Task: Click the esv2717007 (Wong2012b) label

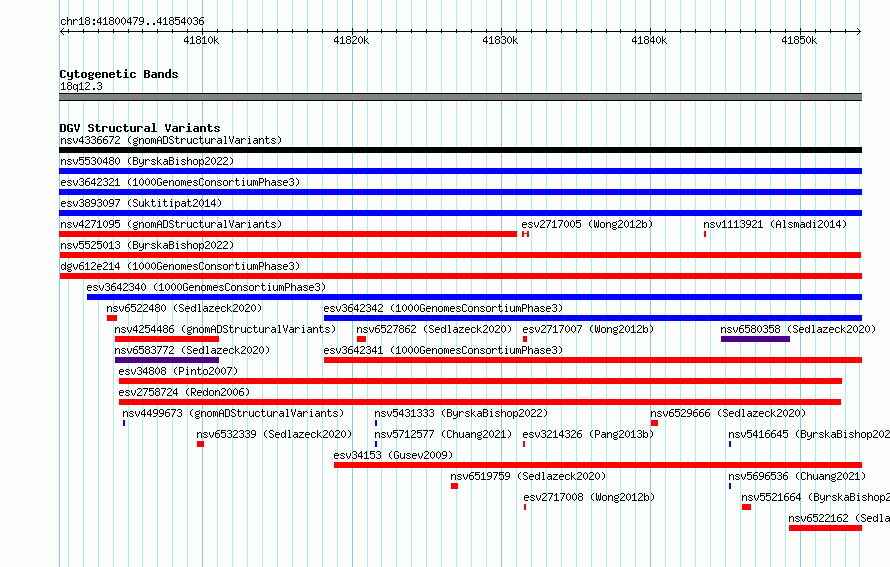Action: point(588,329)
